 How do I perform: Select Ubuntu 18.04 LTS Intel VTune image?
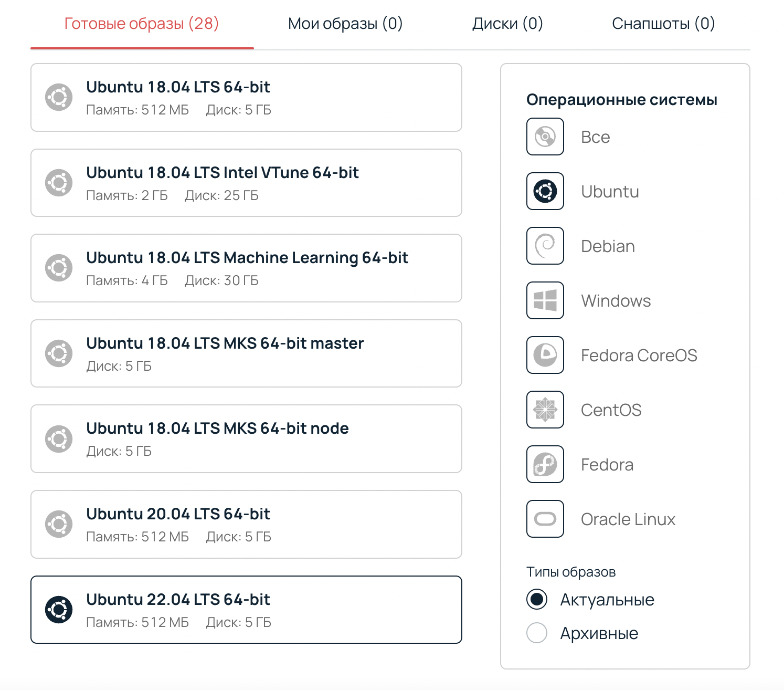click(246, 183)
